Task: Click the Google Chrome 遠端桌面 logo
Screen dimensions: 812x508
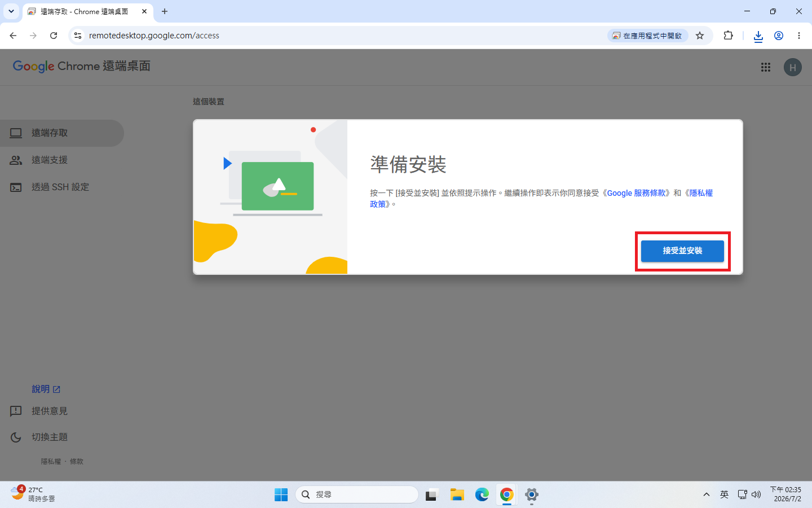Action: click(82, 66)
